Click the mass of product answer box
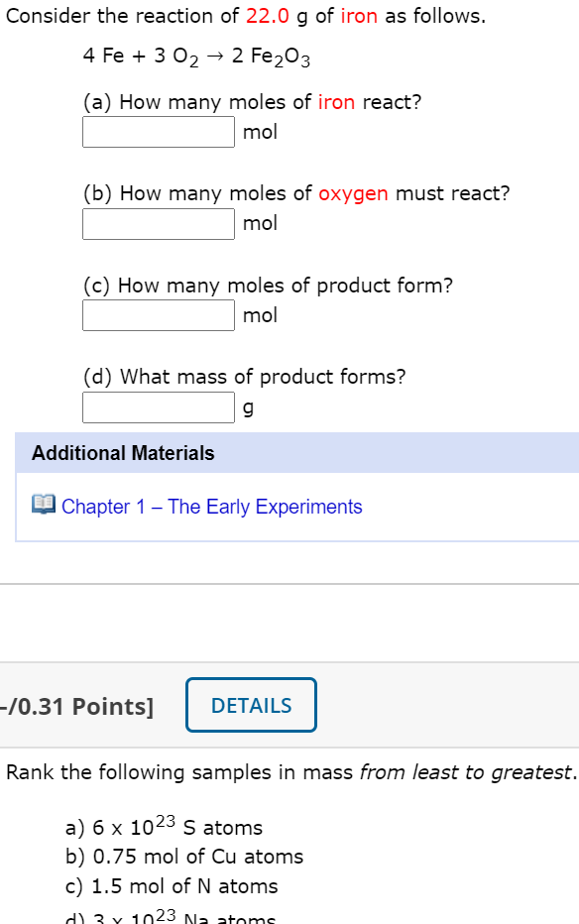The width and height of the screenshot is (579, 924). coord(157,406)
